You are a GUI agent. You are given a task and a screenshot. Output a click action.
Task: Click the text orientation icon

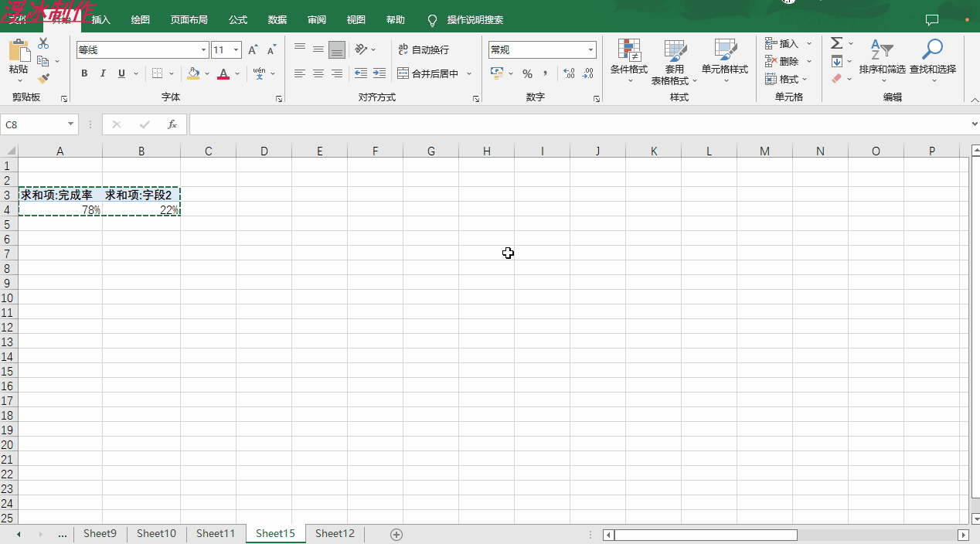pyautogui.click(x=361, y=49)
